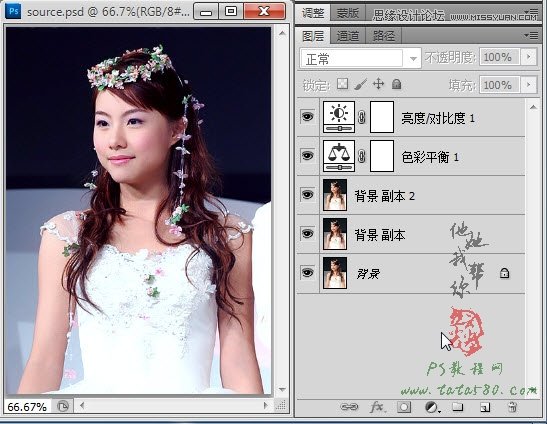Click the Ps icon in document title
Screen dimensions: 547x424
tap(14, 11)
